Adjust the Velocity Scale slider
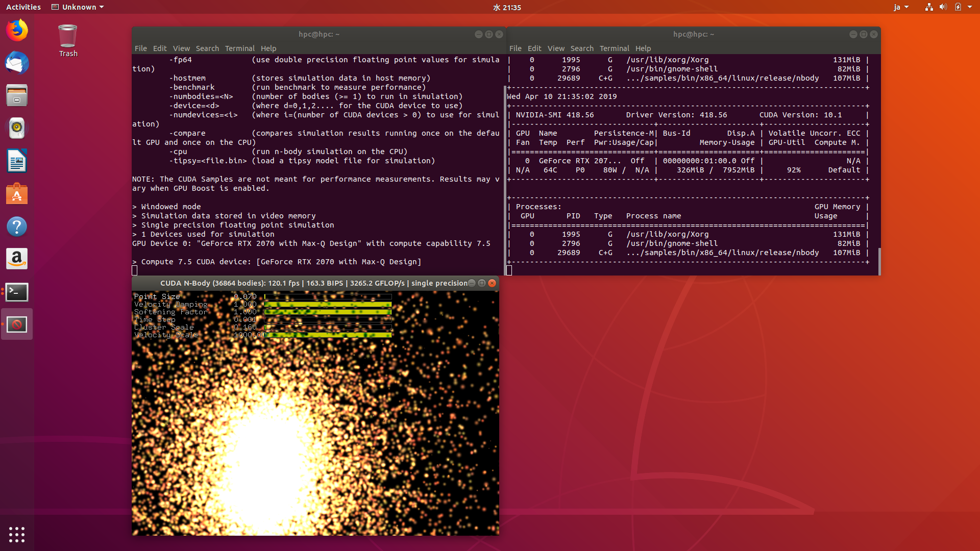This screenshot has height=551, width=980. pos(328,335)
